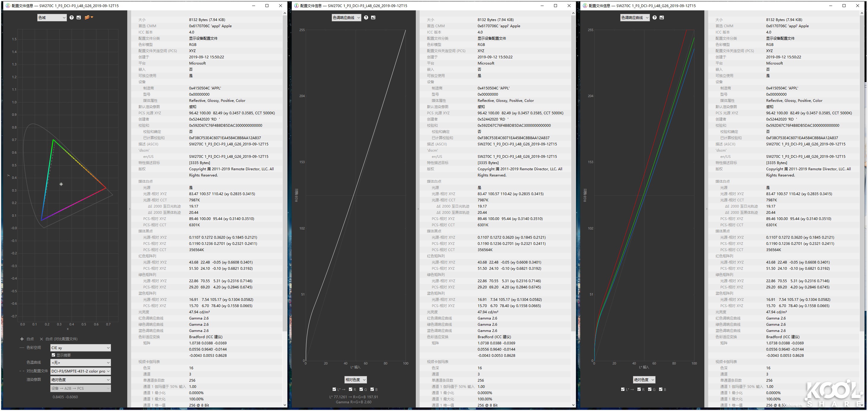Click help icon in rightmost window toolbar
The height and width of the screenshot is (411, 868).
(654, 17)
